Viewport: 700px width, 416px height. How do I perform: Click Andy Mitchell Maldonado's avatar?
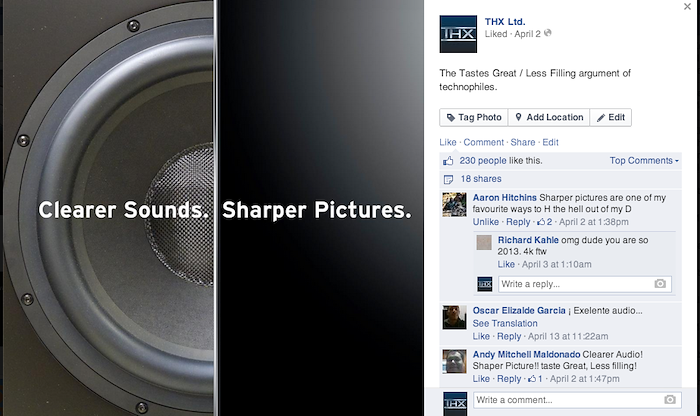[x=454, y=361]
